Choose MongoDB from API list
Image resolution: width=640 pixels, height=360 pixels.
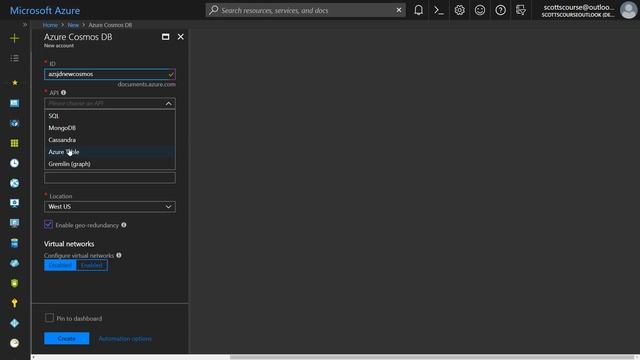[x=110, y=128]
